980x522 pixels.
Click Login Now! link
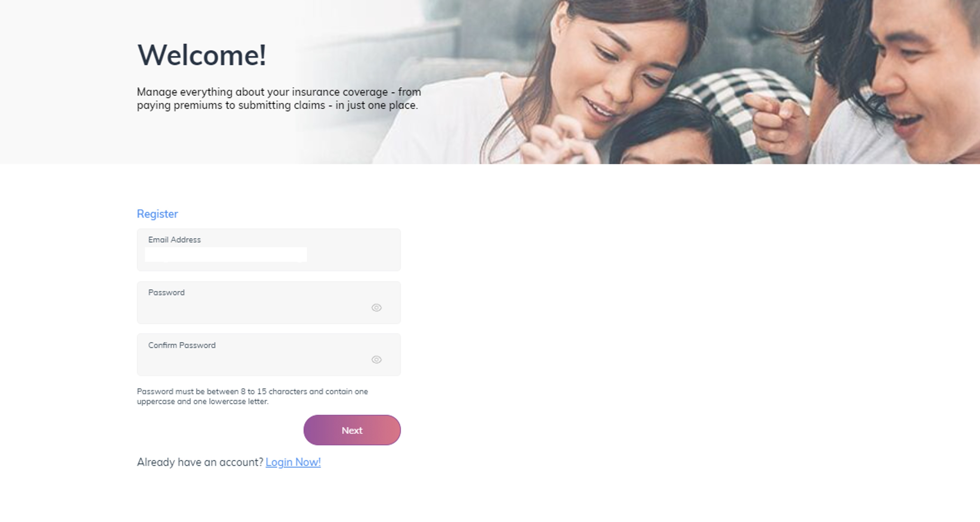(x=293, y=462)
